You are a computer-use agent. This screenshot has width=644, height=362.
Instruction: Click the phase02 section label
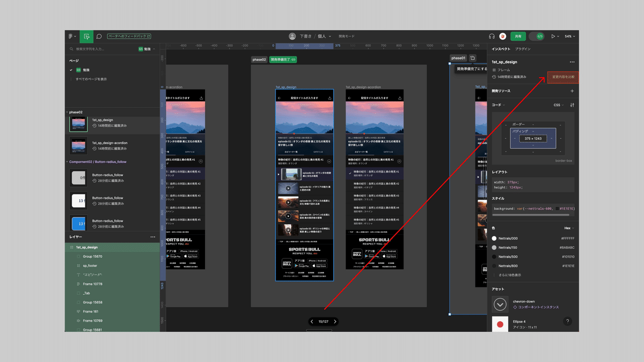[259, 60]
